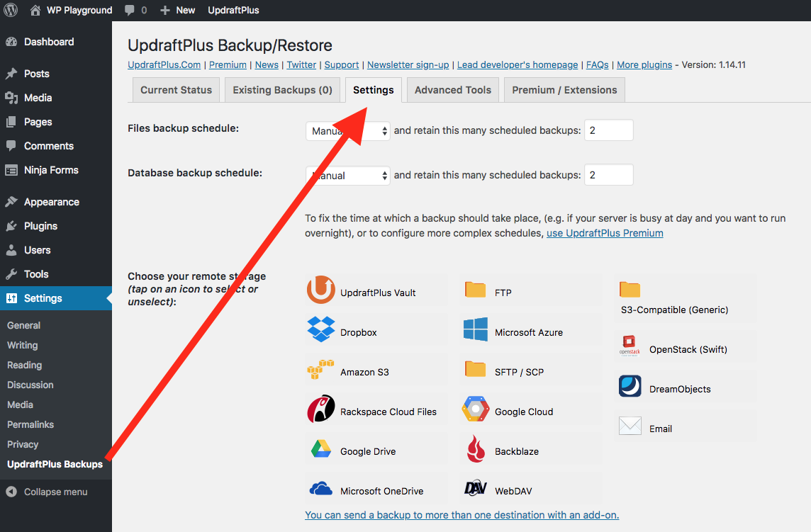This screenshot has height=532, width=811.
Task: Edit the retained files backups count
Action: click(608, 130)
